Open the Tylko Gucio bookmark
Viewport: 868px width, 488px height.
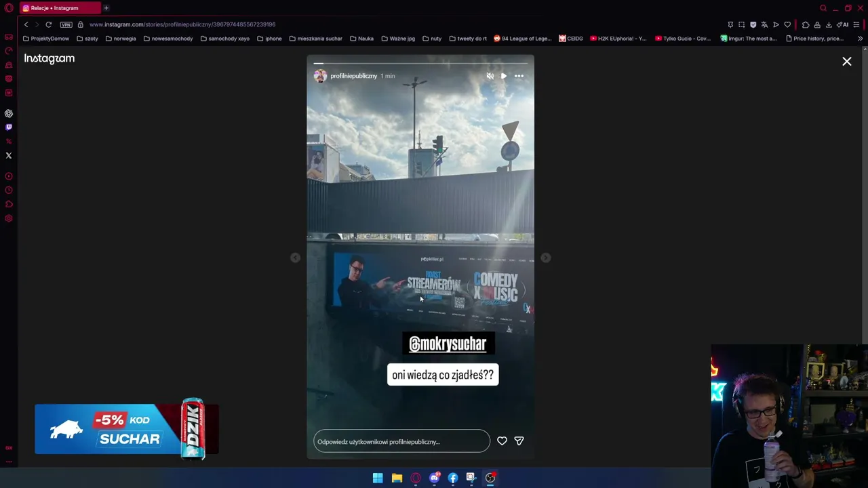point(683,39)
